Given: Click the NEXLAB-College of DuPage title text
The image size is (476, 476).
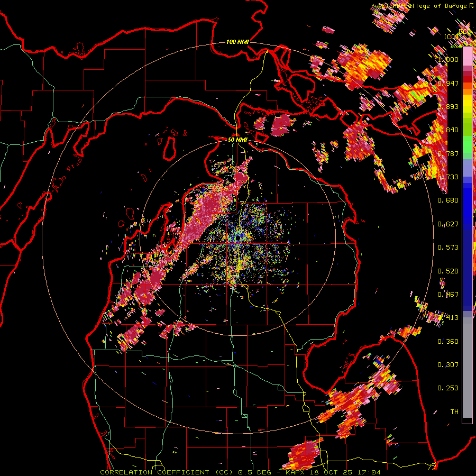Looking at the screenshot, I should (x=424, y=6).
